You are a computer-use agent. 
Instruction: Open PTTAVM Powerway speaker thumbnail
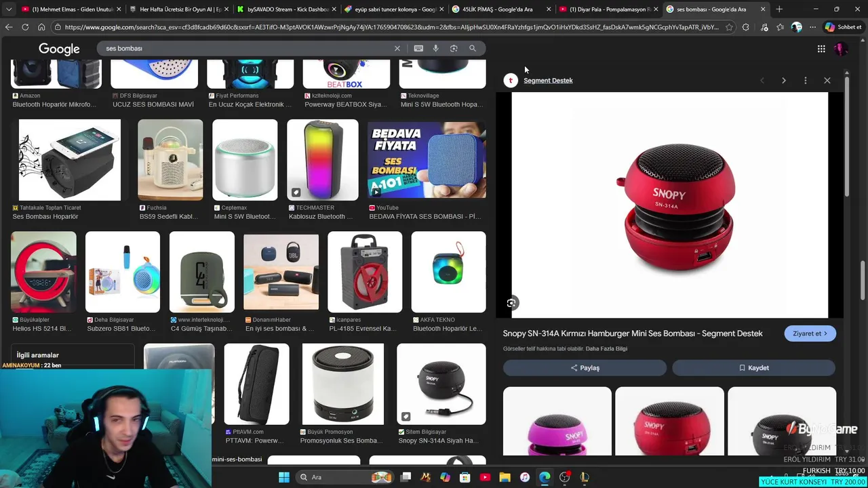[x=257, y=384]
